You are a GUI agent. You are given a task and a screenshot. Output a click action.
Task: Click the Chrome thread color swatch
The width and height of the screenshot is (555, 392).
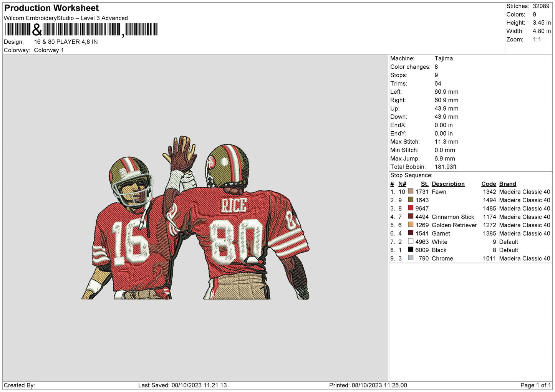[x=411, y=258]
